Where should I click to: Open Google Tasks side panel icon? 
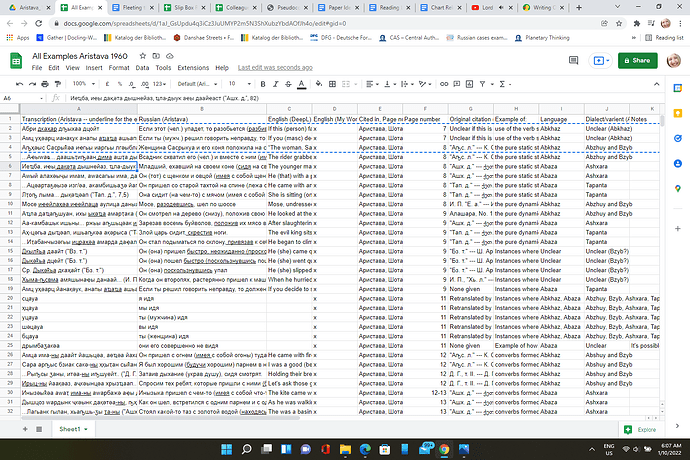click(x=678, y=138)
